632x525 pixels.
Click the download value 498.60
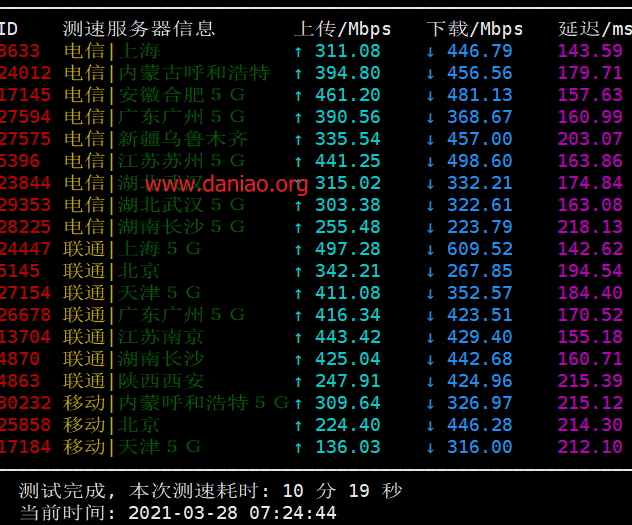point(480,161)
